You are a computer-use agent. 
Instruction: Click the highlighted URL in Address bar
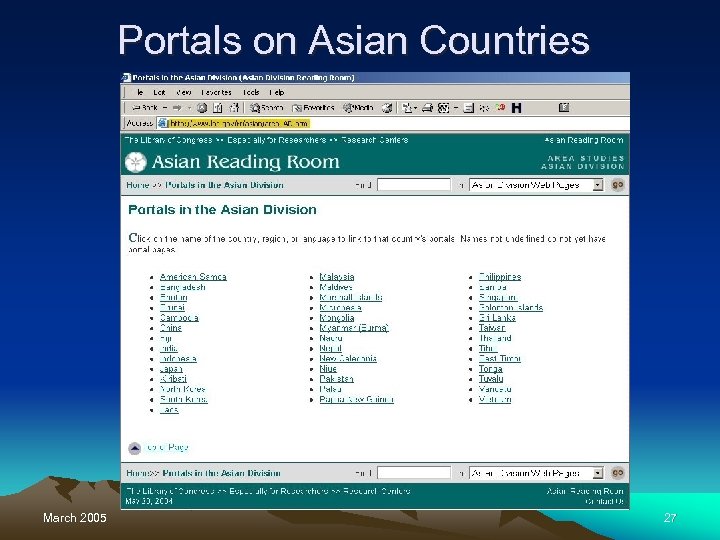(x=239, y=123)
